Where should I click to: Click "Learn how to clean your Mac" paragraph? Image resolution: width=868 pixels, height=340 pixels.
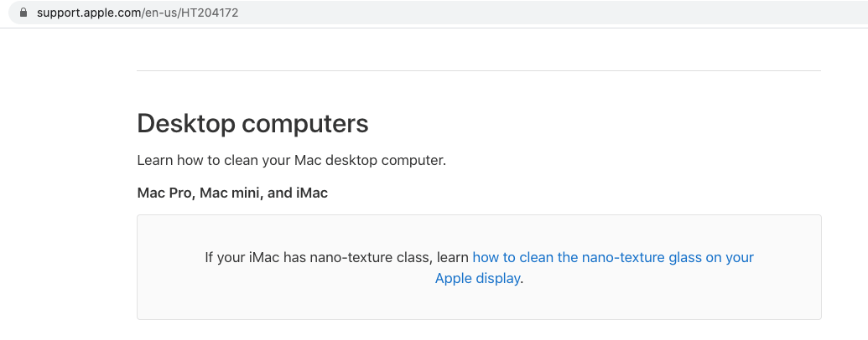[x=291, y=160]
